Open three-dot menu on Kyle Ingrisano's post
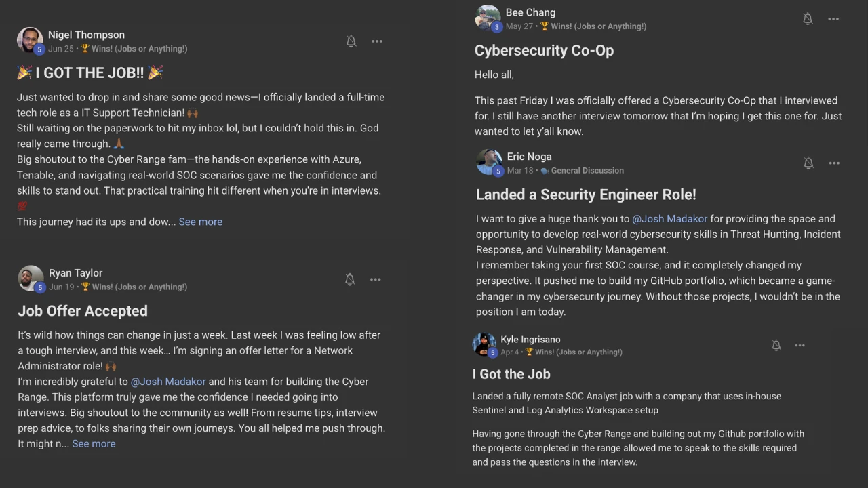 pyautogui.click(x=800, y=346)
